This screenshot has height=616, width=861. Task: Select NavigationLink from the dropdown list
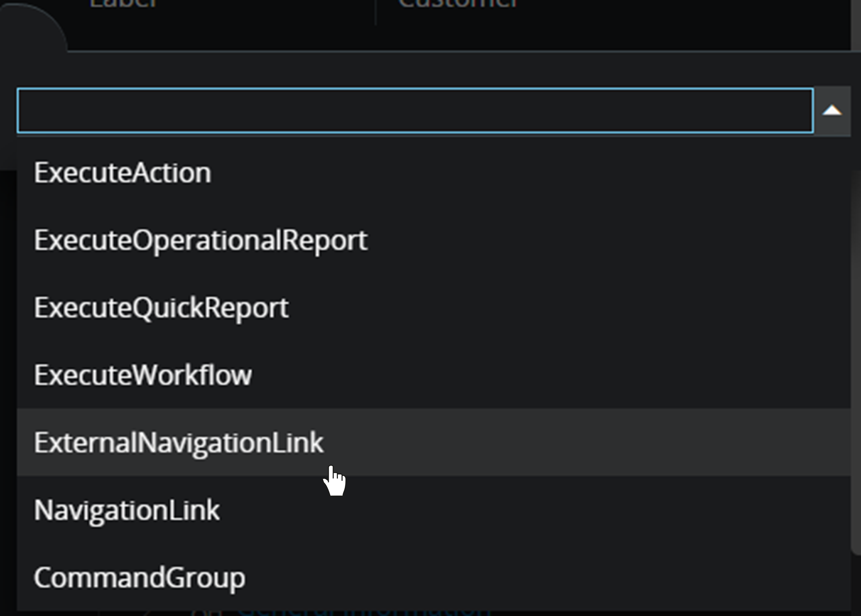pos(127,510)
